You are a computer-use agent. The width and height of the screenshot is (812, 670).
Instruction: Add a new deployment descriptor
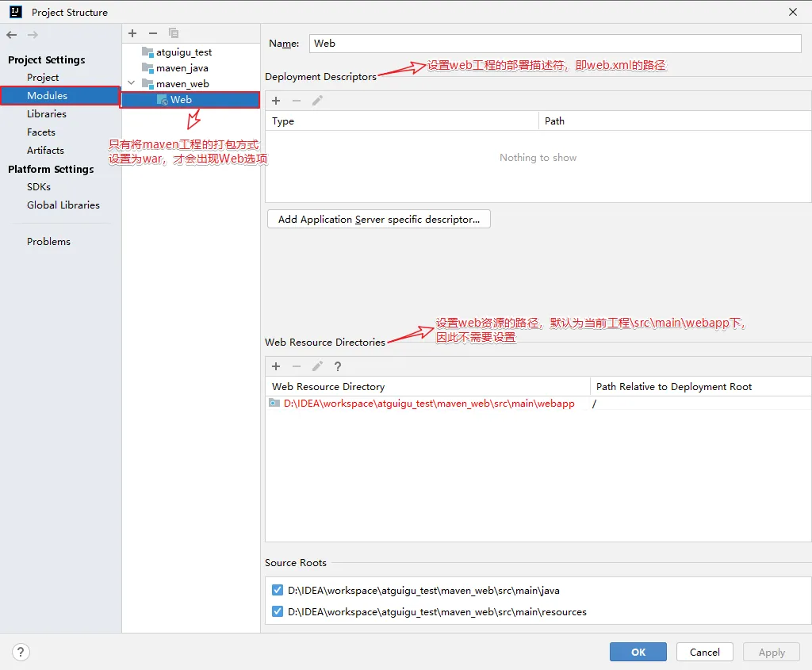tap(276, 101)
